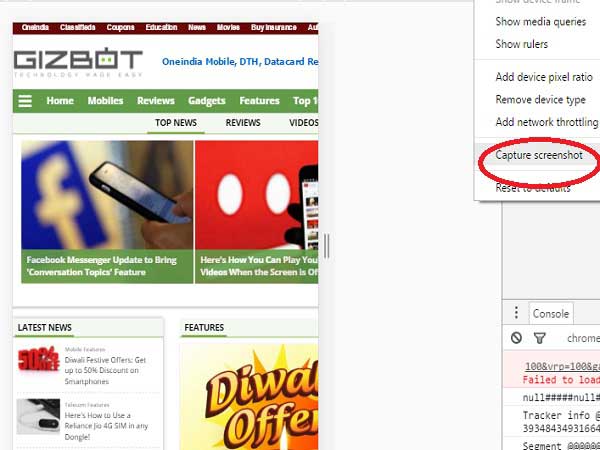Open Reliance Jio 4G SIM article

106,426
